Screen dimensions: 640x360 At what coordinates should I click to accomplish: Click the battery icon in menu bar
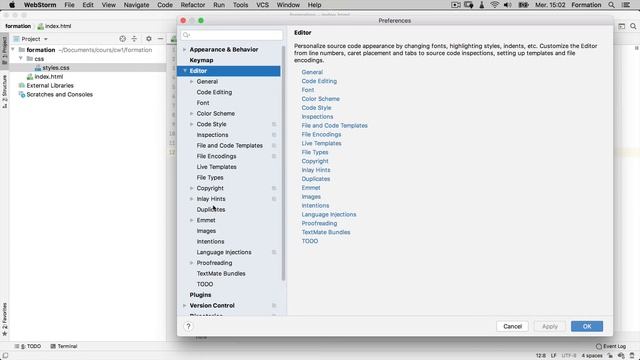(523, 5)
